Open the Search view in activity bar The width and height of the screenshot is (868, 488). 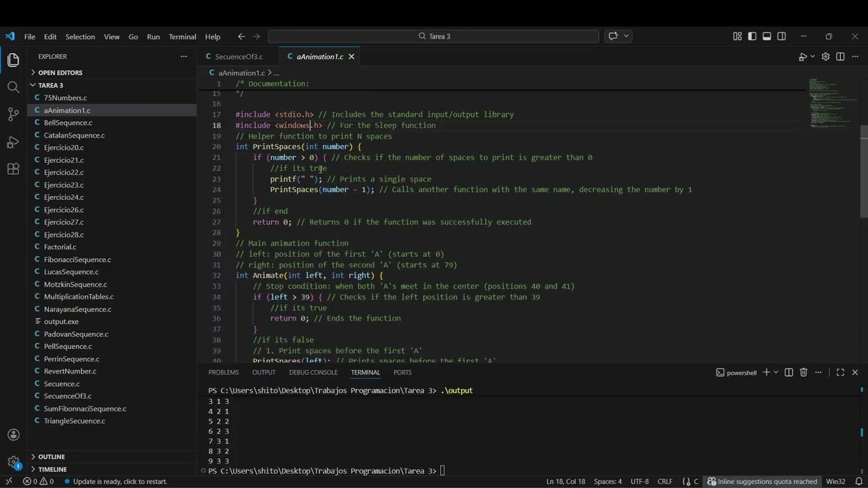click(13, 87)
